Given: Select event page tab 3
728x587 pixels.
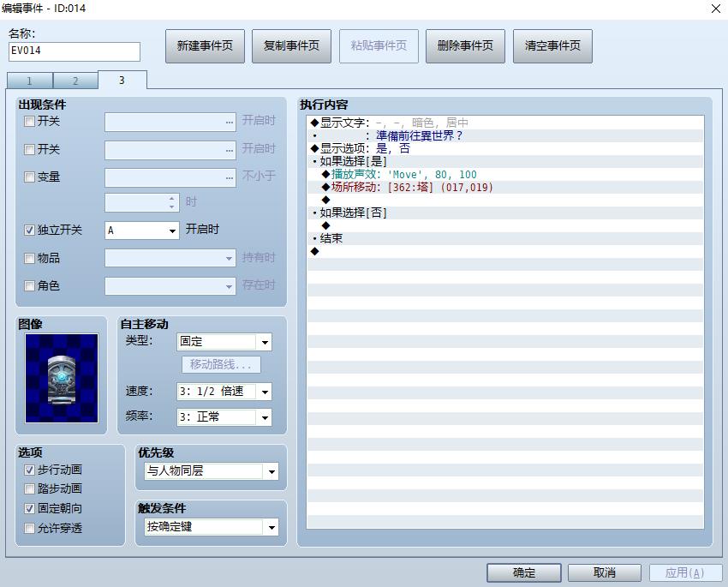Looking at the screenshot, I should [122, 80].
